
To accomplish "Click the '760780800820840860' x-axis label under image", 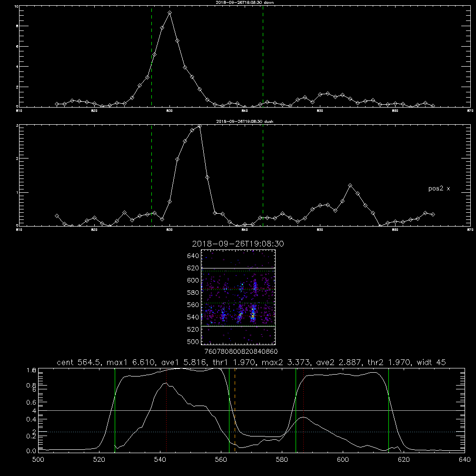I will (241, 351).
